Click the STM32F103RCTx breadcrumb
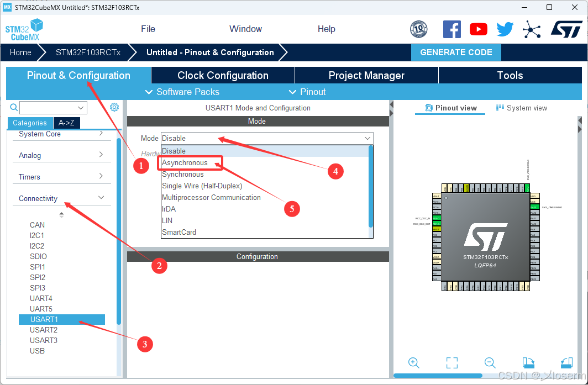This screenshot has height=385, width=588. [88, 52]
